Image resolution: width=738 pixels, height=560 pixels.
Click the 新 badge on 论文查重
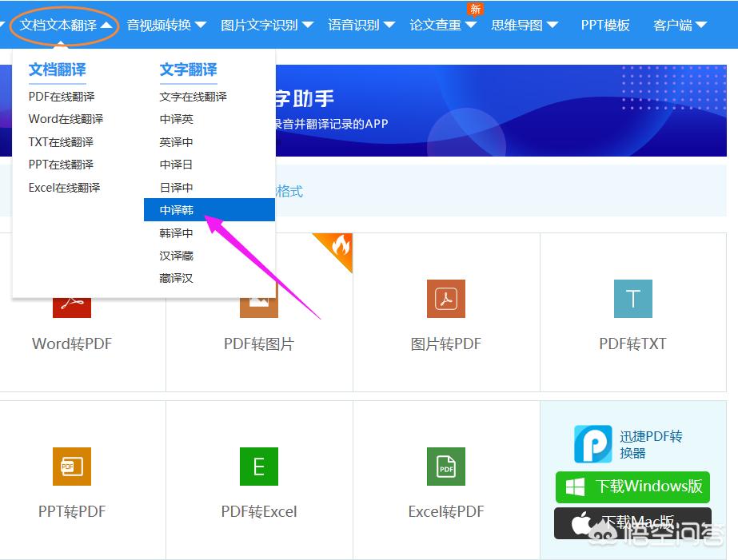click(476, 9)
